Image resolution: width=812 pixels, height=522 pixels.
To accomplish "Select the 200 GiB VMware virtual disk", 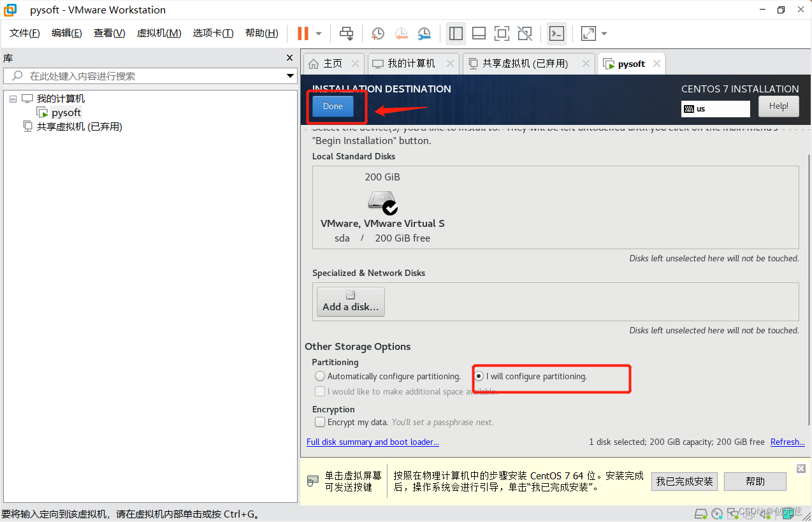I will (x=382, y=208).
